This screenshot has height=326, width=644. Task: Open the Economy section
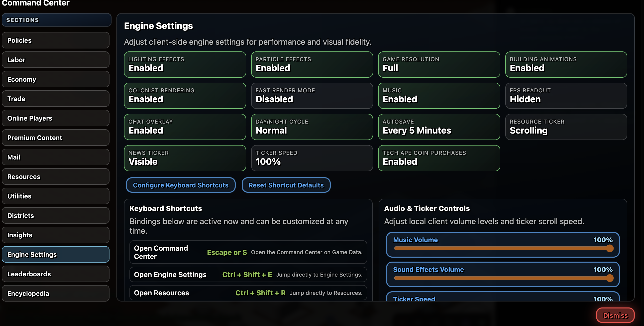(x=56, y=79)
